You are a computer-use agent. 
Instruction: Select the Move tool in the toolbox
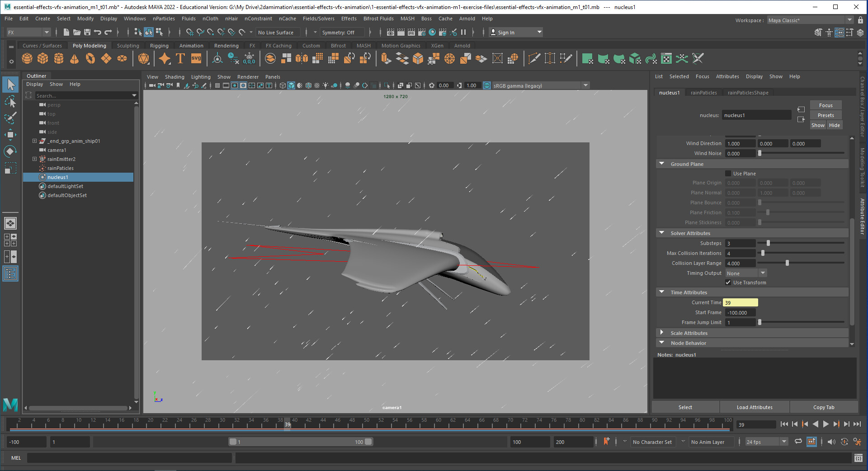(x=10, y=135)
